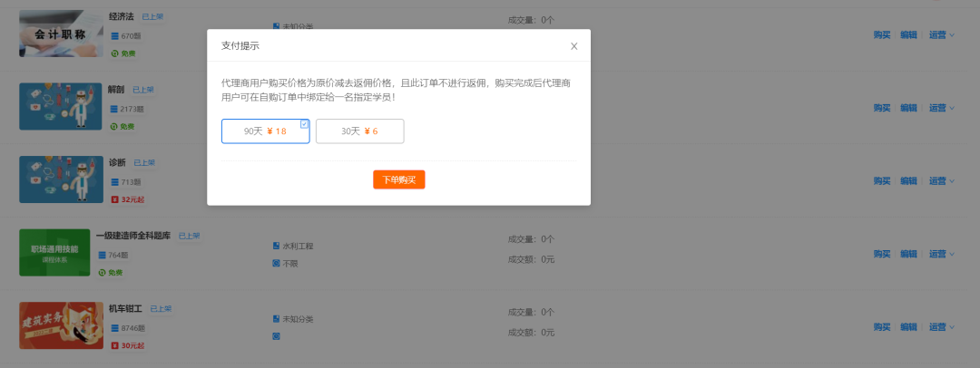Expand 运营 dropdown for 经济法
Screen dimensions: 980x368
[x=941, y=35]
